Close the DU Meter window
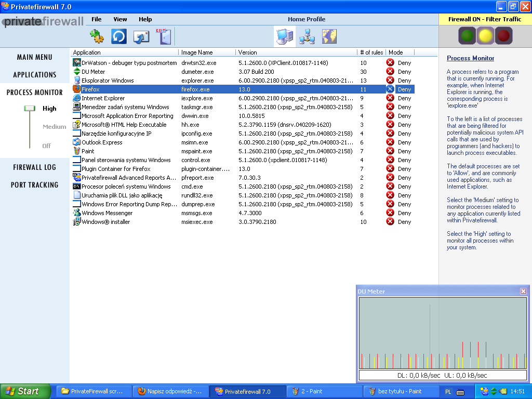Screen dimensions: 532x399 [x=523, y=291]
